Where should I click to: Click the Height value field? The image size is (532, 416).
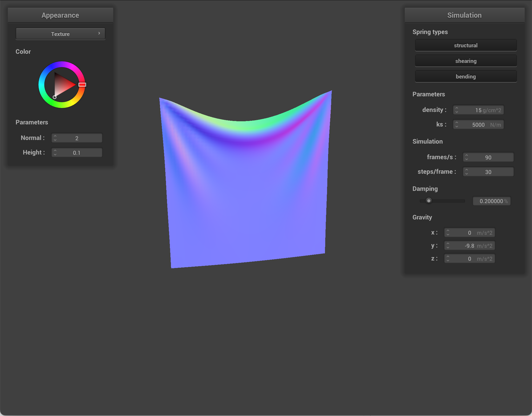coord(77,152)
